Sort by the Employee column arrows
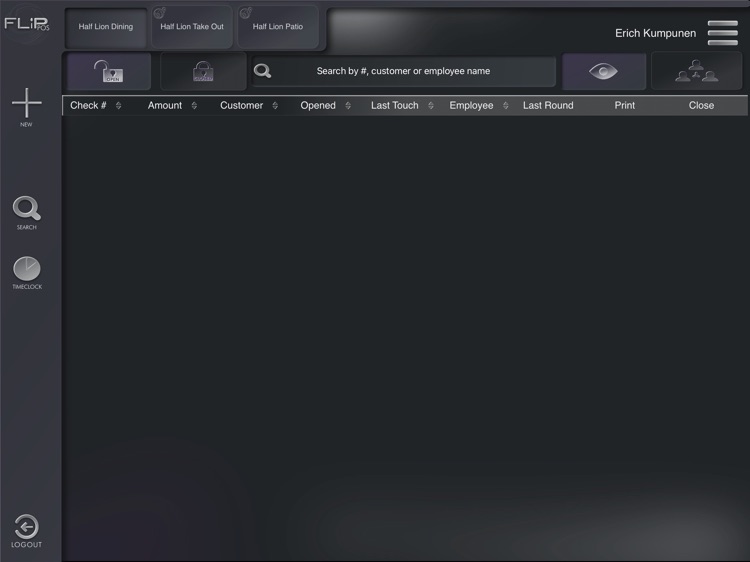Image resolution: width=750 pixels, height=562 pixels. click(x=506, y=106)
